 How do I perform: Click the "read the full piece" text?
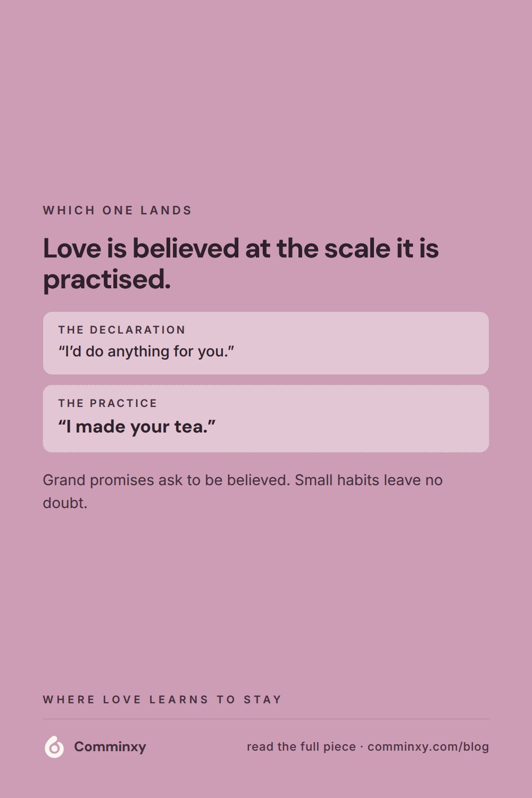[x=301, y=746]
